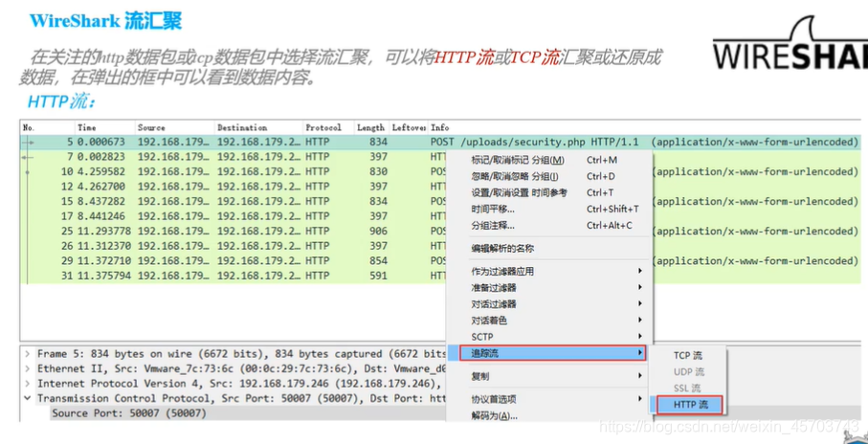Expand the Frame 5 tree node

27,354
